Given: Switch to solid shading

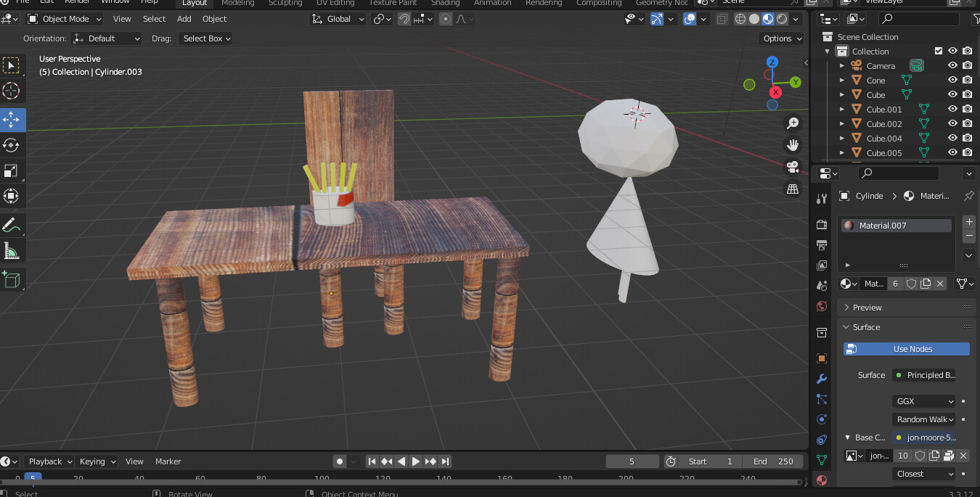Looking at the screenshot, I should point(754,19).
